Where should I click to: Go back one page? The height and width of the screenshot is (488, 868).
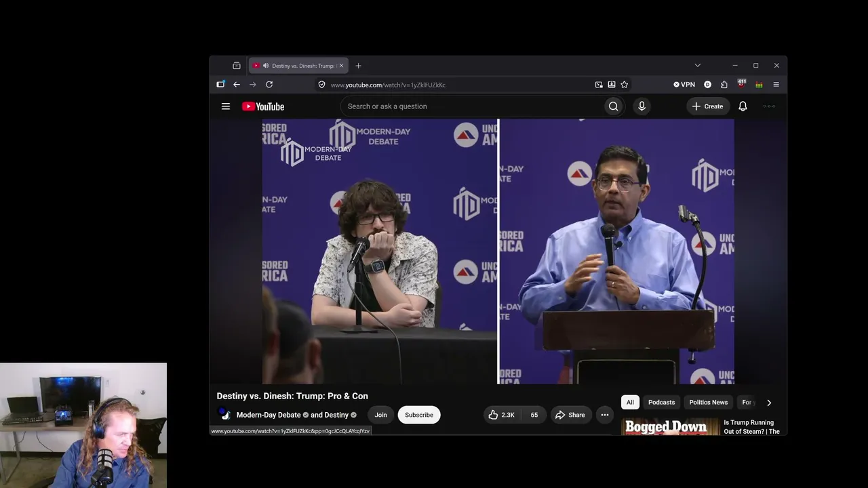pyautogui.click(x=237, y=85)
